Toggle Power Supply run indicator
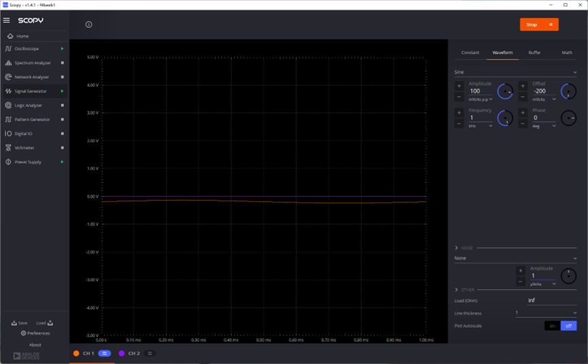 63,162
